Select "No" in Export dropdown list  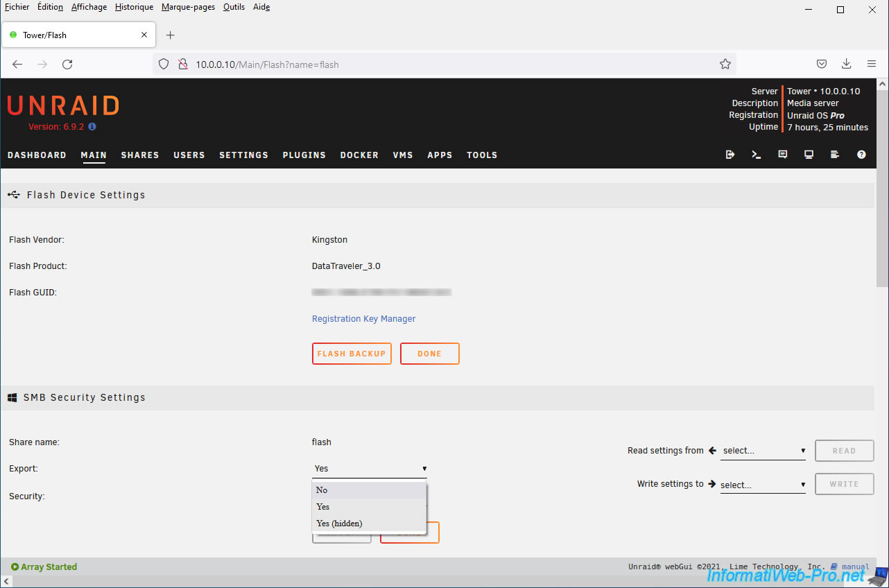[369, 490]
